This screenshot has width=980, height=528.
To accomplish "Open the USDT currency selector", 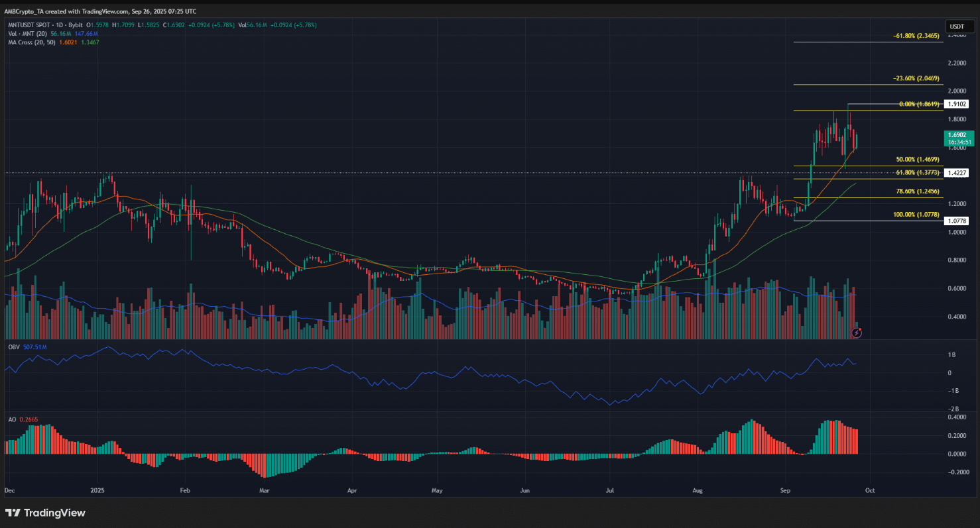I will coord(957,26).
